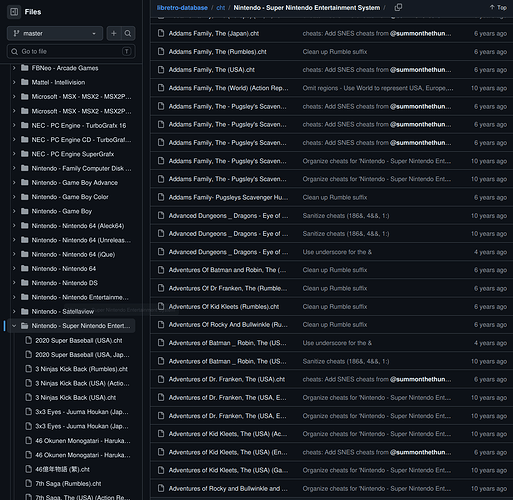Open 3 Ninjas Kick Back (USA).cht in the tree
The image size is (513, 500).
point(76,398)
